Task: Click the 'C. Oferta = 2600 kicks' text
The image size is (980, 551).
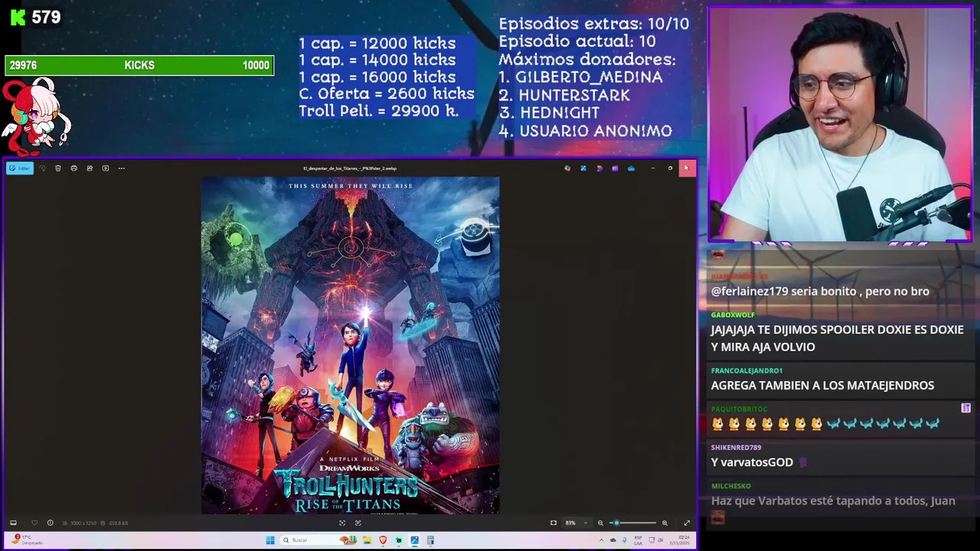Action: (x=387, y=94)
